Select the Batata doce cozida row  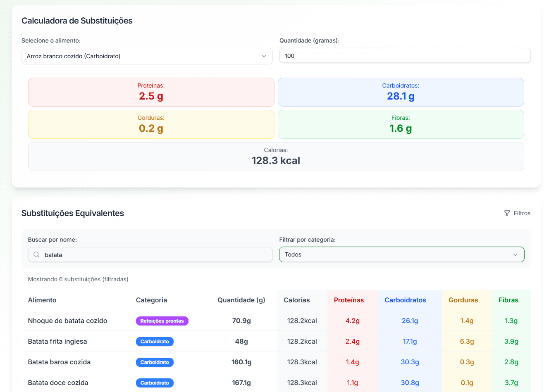point(276,382)
